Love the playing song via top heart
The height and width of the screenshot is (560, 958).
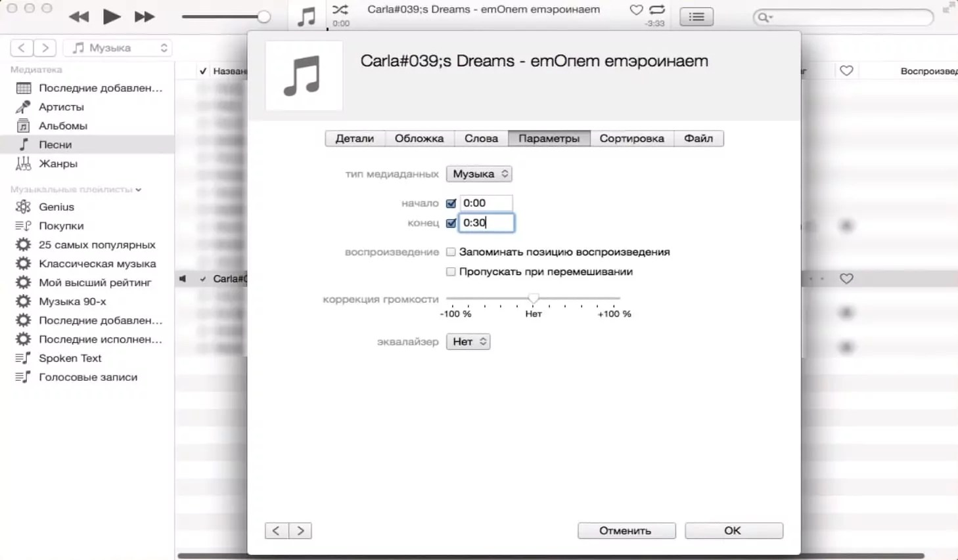(636, 10)
